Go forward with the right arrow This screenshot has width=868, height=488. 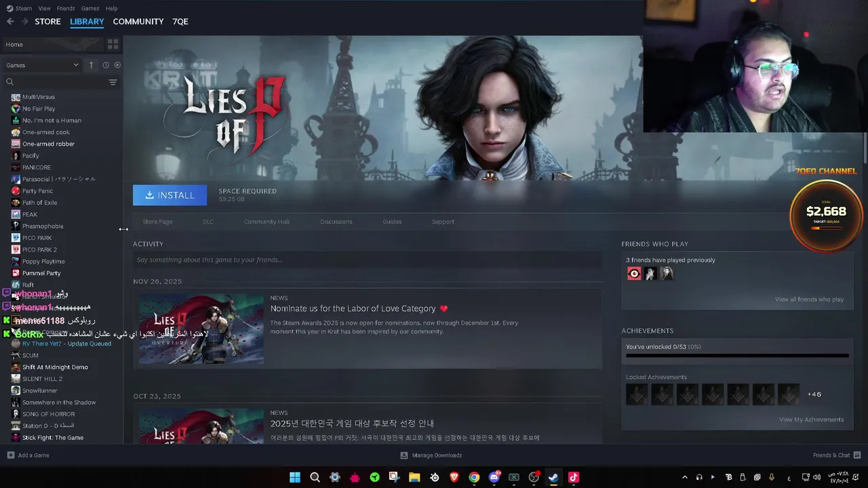(x=25, y=22)
